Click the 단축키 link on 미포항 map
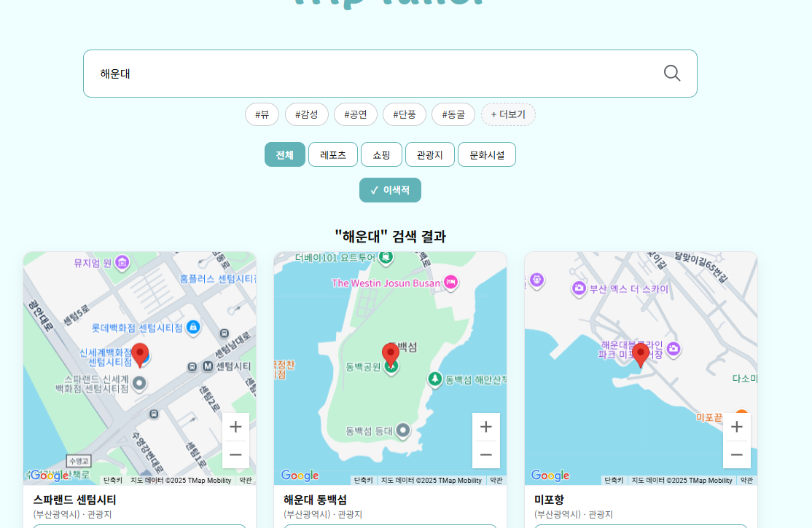The height and width of the screenshot is (528, 812). [x=613, y=481]
